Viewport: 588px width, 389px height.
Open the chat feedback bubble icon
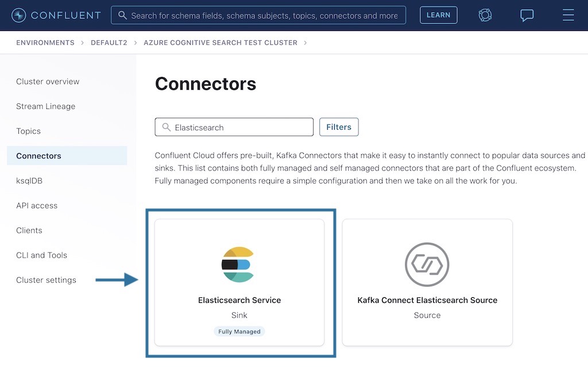[527, 15]
